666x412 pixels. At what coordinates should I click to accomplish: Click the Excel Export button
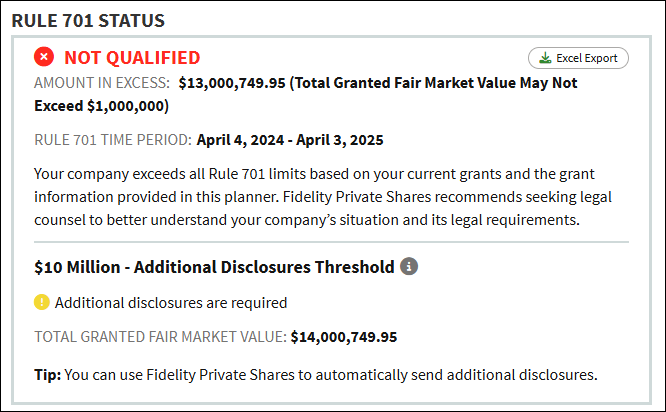point(578,58)
